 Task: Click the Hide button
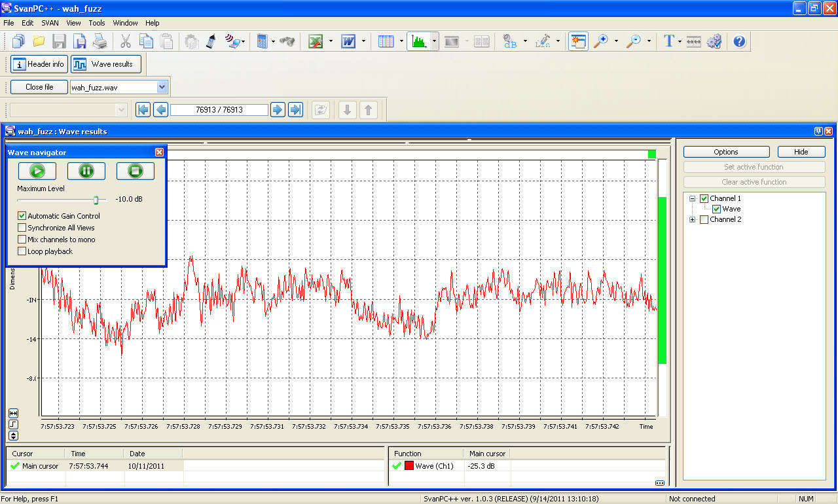801,152
